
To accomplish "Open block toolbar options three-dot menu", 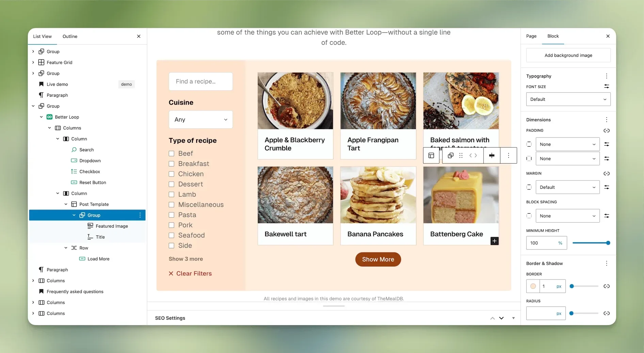I will coord(509,155).
